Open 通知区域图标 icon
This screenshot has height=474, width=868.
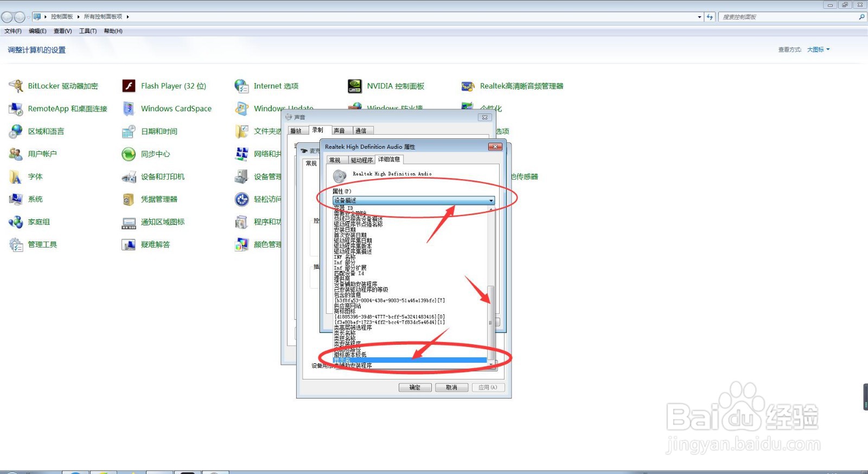tap(129, 222)
